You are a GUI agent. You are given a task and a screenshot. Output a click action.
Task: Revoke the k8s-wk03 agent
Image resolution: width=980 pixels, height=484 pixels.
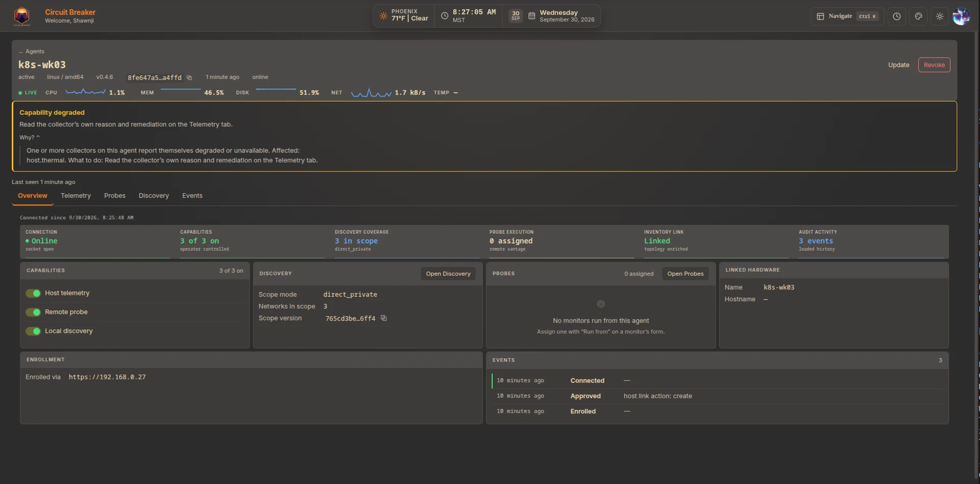point(934,65)
